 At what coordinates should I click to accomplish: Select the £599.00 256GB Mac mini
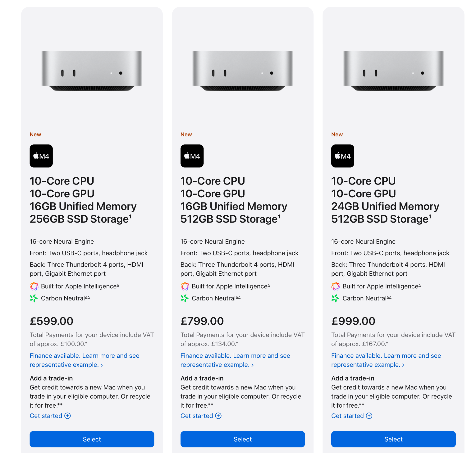pos(92,439)
